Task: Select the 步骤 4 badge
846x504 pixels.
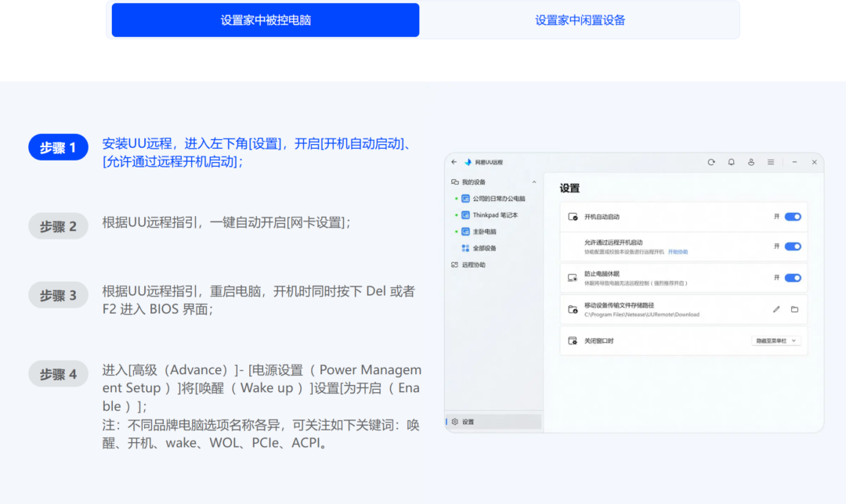Action: coord(58,373)
